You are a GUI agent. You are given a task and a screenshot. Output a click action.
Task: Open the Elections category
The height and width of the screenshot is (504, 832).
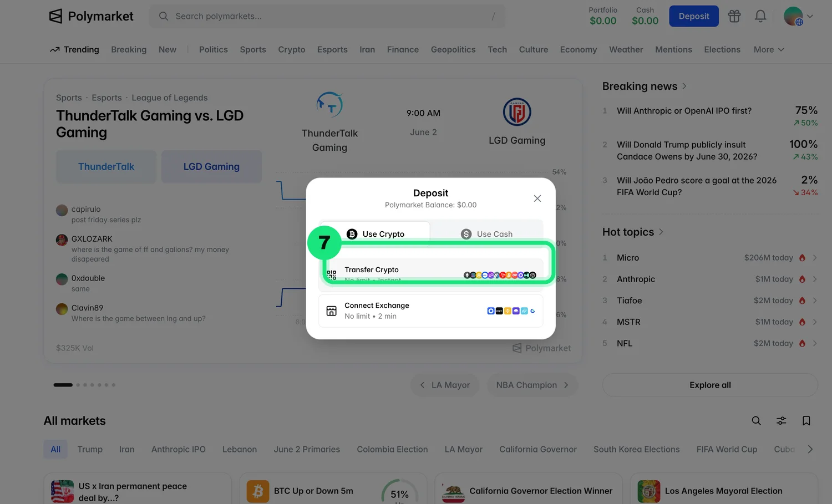[x=722, y=49]
